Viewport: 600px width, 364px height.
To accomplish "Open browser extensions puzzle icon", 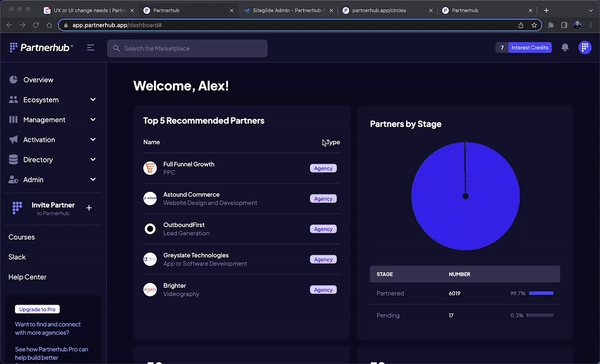I will tap(551, 25).
